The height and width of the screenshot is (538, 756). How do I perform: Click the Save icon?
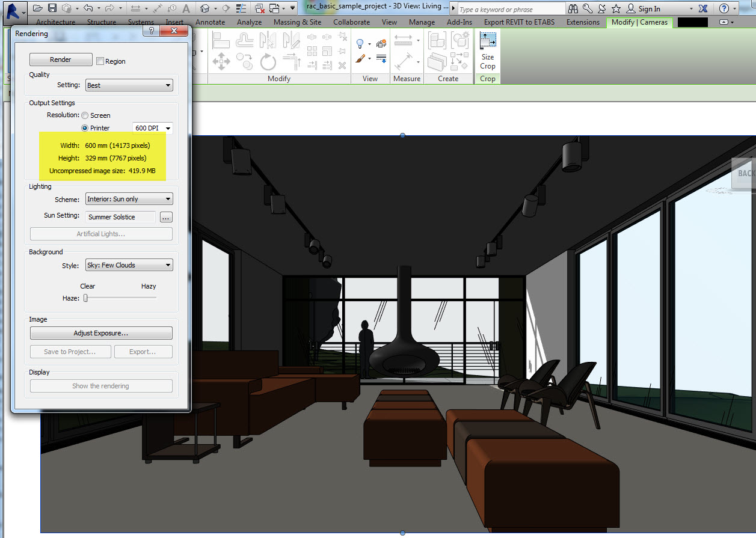click(x=54, y=8)
